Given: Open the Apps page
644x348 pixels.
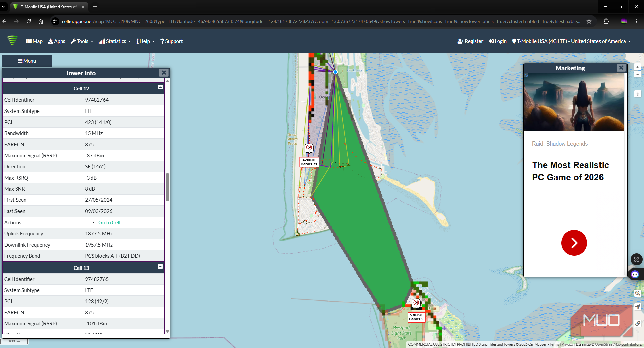Looking at the screenshot, I should coord(57,41).
